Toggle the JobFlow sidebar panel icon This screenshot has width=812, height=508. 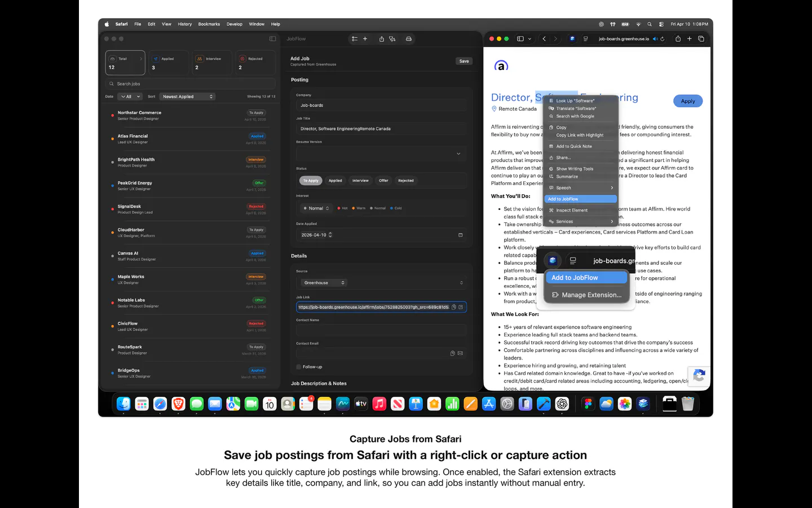click(273, 39)
